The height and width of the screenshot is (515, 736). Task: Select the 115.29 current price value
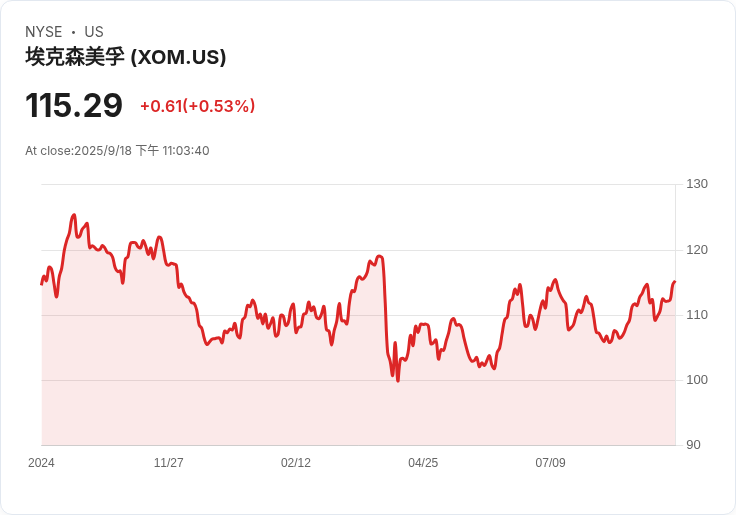(74, 106)
